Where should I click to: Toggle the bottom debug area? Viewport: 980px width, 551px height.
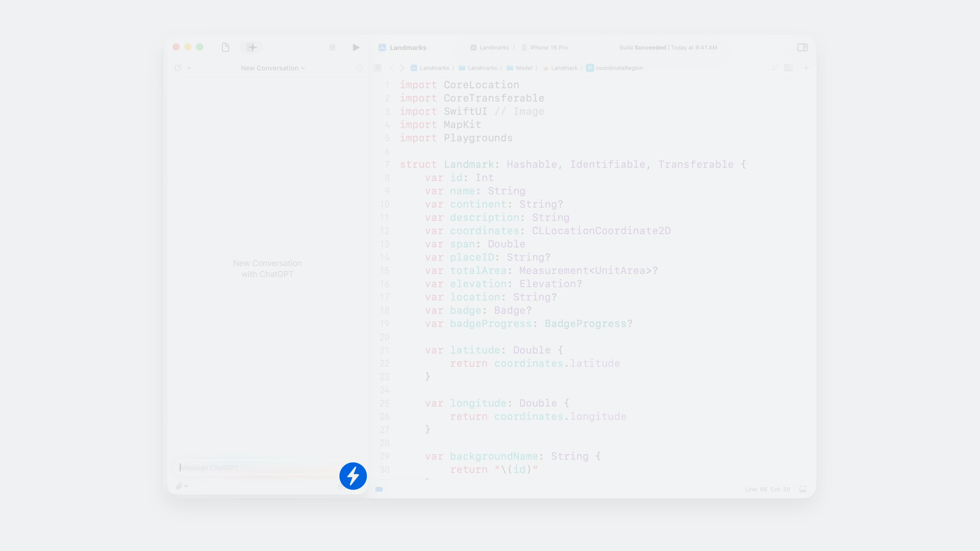click(x=803, y=490)
